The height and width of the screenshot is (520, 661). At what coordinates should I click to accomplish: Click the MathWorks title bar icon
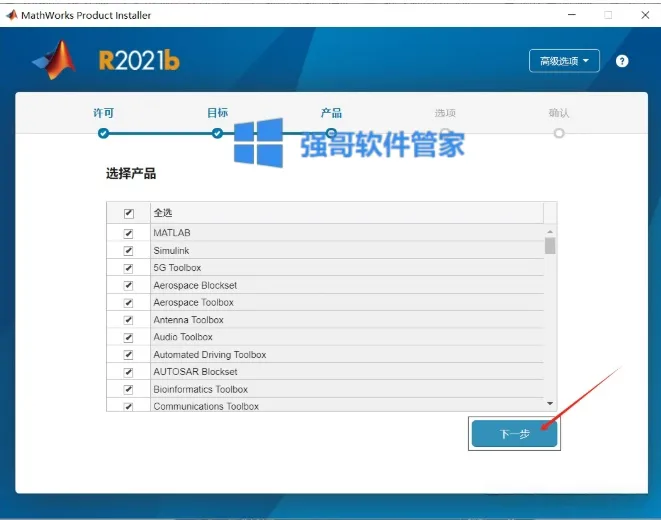12,15
